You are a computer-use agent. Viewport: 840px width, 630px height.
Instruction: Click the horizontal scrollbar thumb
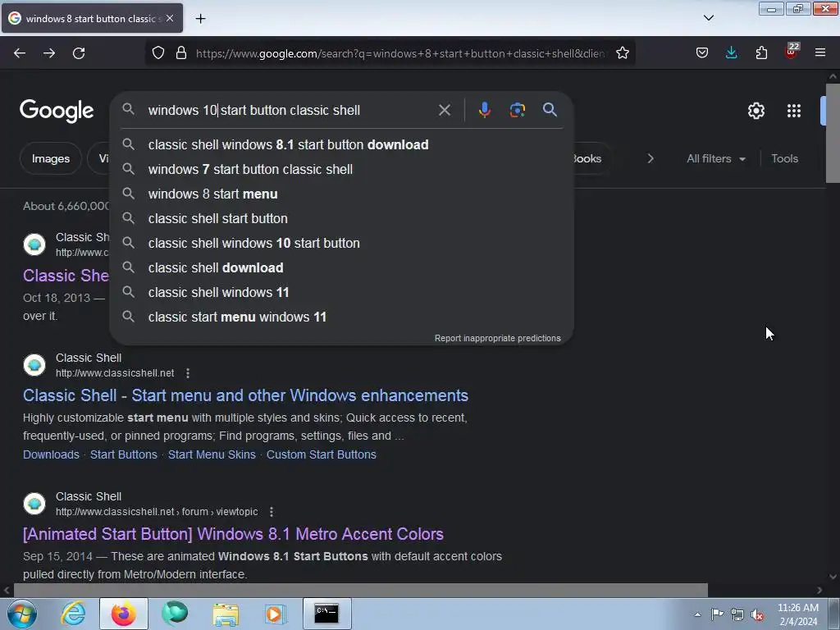pos(361,590)
